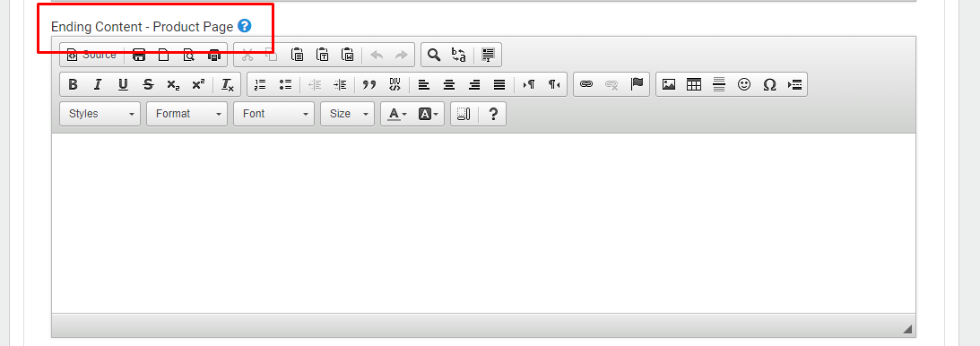The width and height of the screenshot is (980, 346).
Task: Click the New Page icon
Action: (164, 55)
